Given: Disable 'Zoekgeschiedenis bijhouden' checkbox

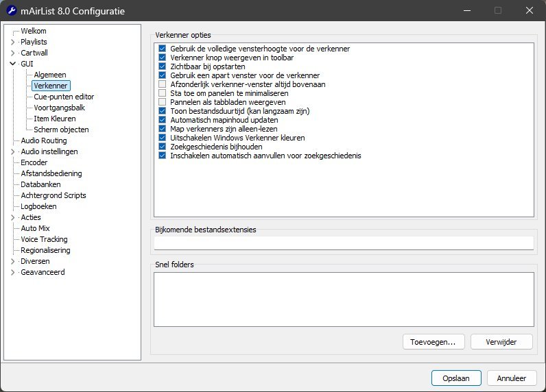Looking at the screenshot, I should click(163, 147).
